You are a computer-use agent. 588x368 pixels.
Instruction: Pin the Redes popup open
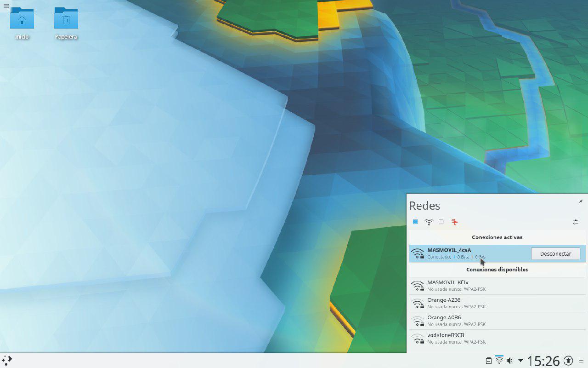click(x=581, y=201)
